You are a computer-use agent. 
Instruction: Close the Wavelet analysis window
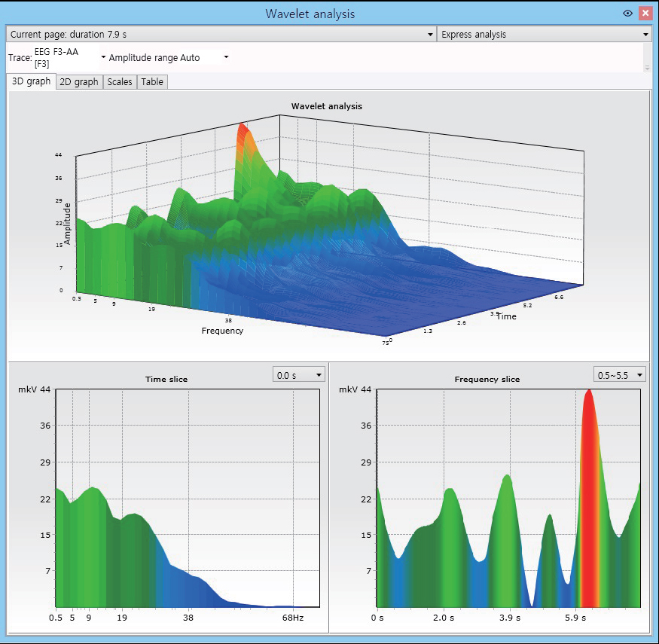click(x=645, y=14)
